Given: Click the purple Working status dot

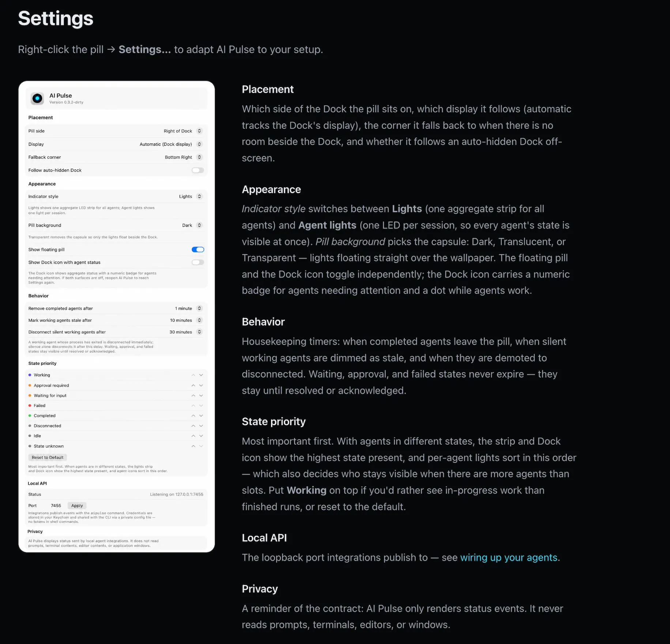Looking at the screenshot, I should coord(30,375).
